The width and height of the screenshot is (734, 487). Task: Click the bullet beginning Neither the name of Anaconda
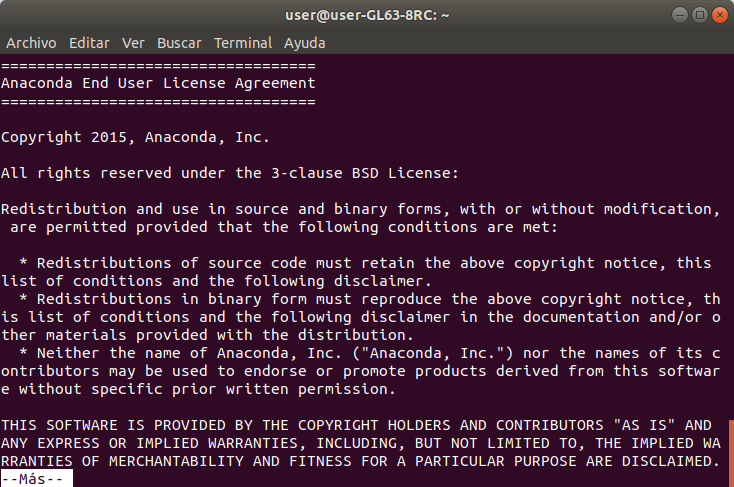(360, 371)
